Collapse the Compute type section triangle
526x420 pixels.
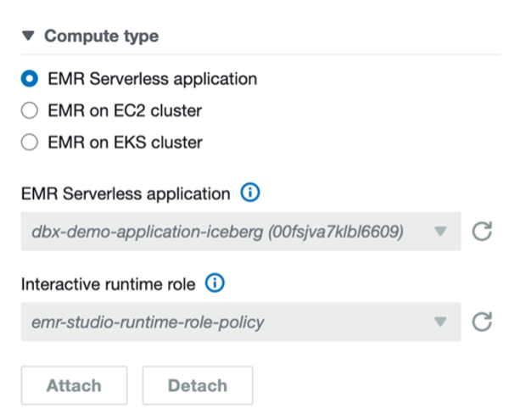point(28,36)
